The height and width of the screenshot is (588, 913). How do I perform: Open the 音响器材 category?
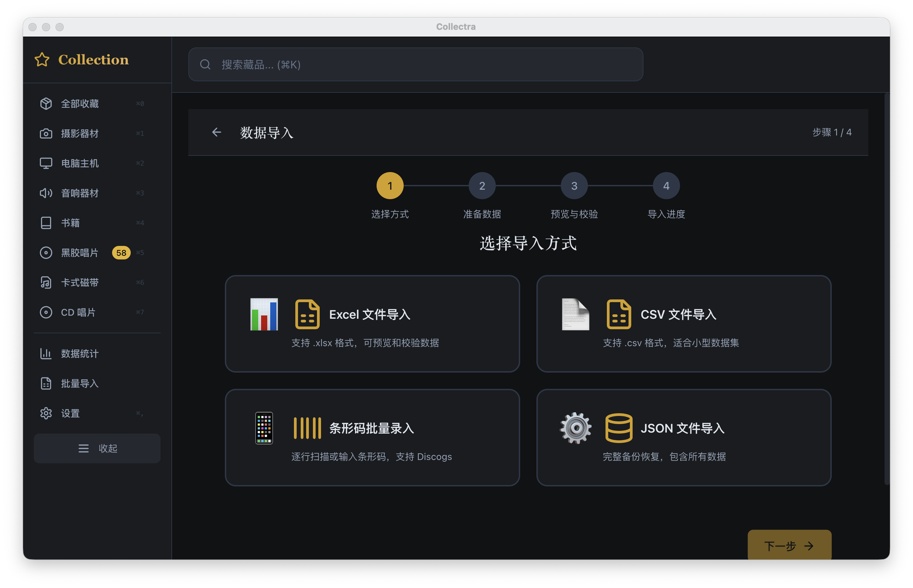tap(97, 193)
